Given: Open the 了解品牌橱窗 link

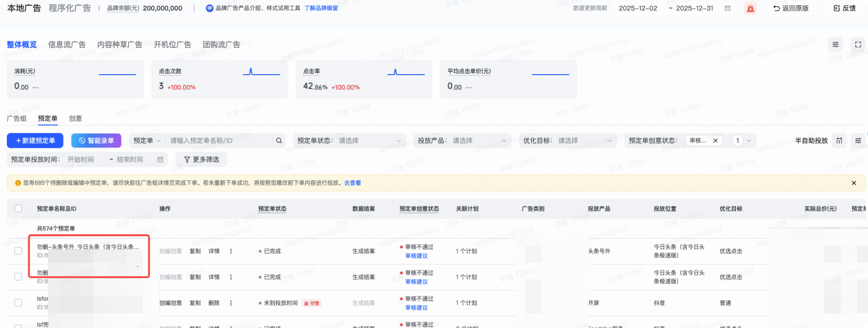Looking at the screenshot, I should (321, 8).
